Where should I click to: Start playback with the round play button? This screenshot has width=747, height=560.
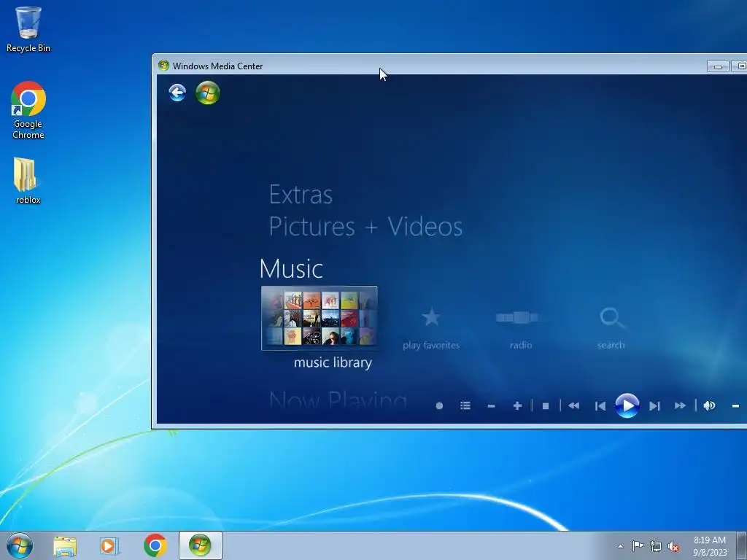click(627, 405)
